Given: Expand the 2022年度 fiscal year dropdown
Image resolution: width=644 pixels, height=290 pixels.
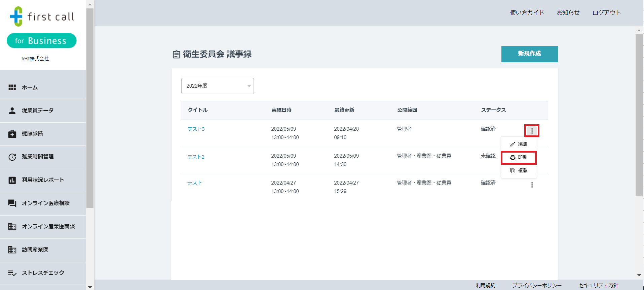Looking at the screenshot, I should (x=217, y=86).
